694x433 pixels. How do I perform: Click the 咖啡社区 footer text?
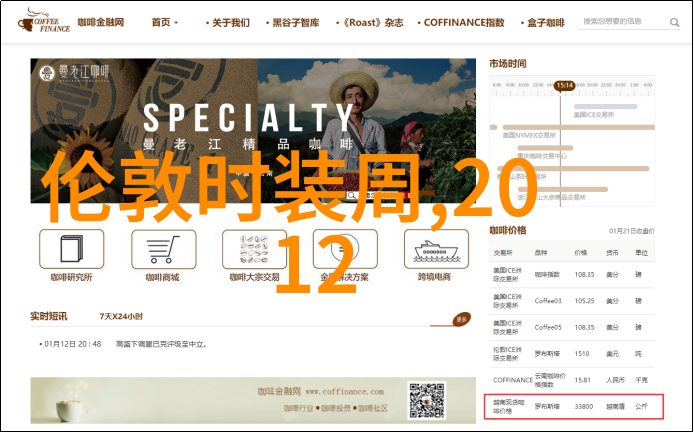pos(373,408)
